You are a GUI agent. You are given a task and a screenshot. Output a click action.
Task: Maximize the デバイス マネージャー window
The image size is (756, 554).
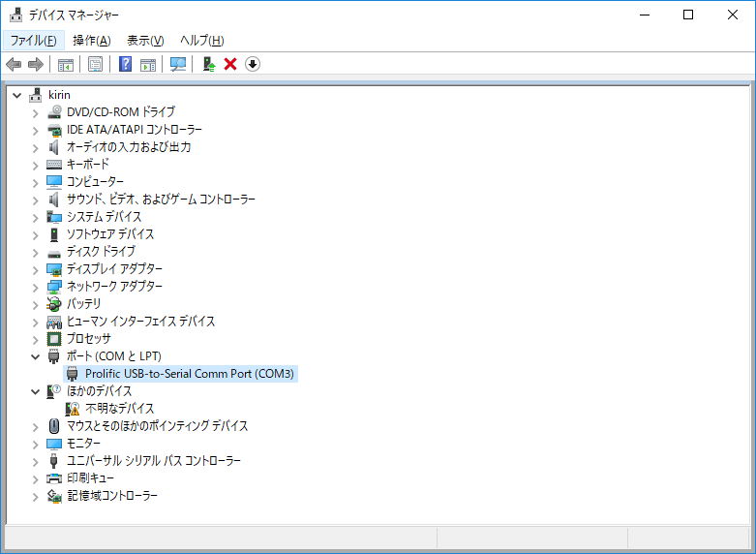click(x=688, y=15)
